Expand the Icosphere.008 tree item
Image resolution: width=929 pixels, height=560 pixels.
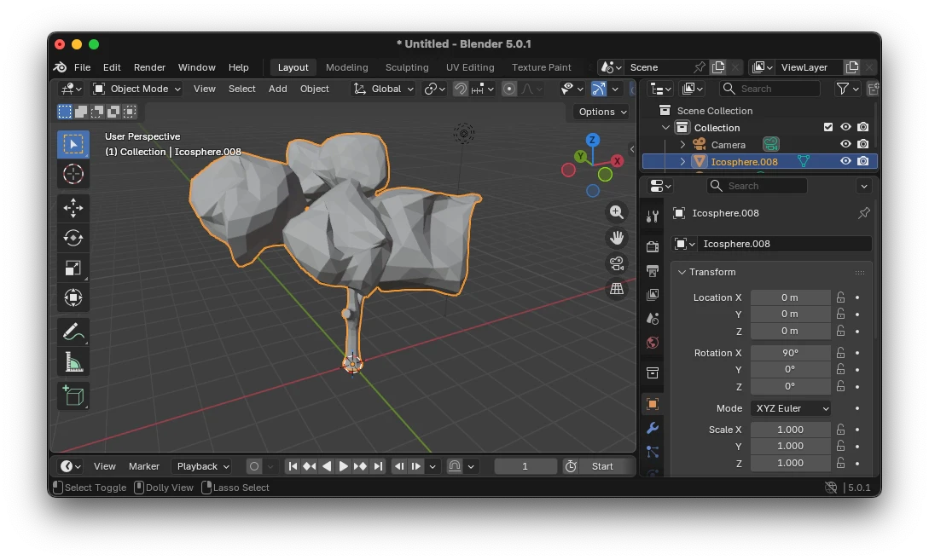682,161
